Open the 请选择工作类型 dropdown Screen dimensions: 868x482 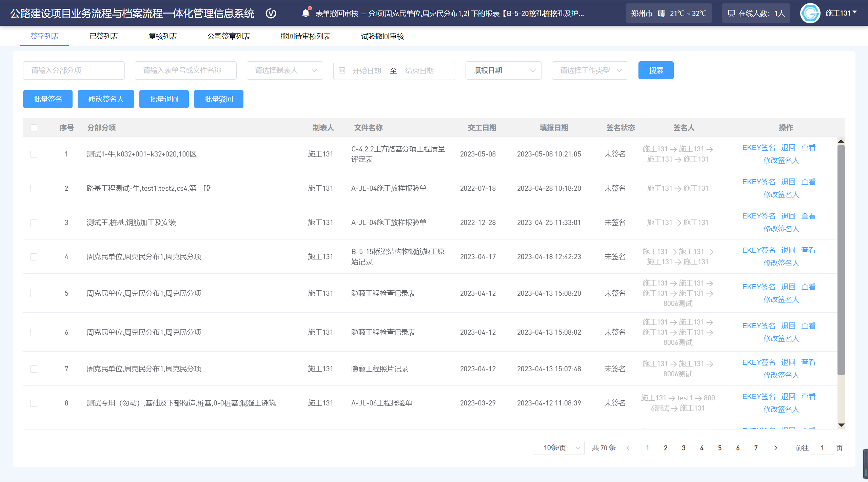pyautogui.click(x=590, y=70)
